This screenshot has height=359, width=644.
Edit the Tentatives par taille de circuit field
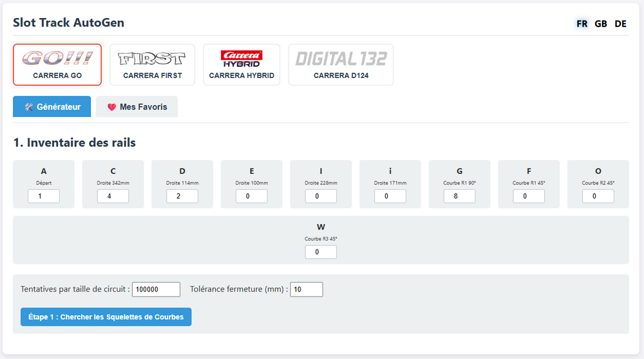(156, 290)
